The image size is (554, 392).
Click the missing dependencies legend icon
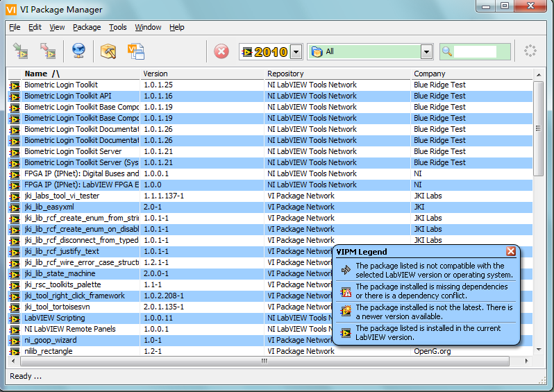click(x=346, y=291)
